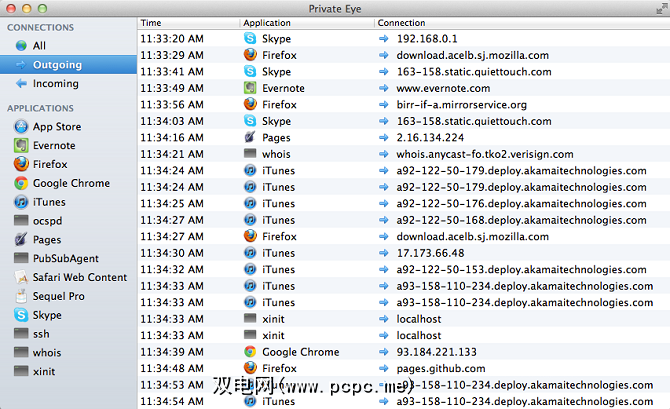Select www.evernote.com connection entry

[x=443, y=88]
